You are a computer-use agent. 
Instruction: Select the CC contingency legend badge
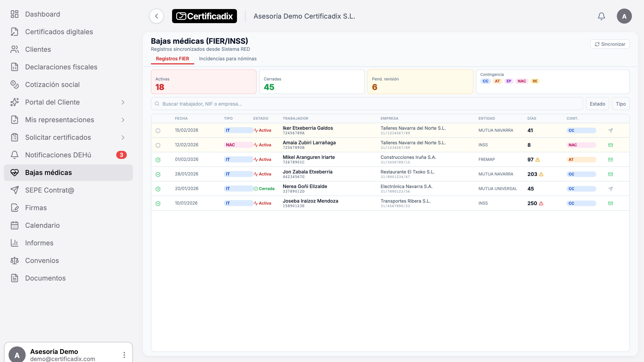pos(486,81)
